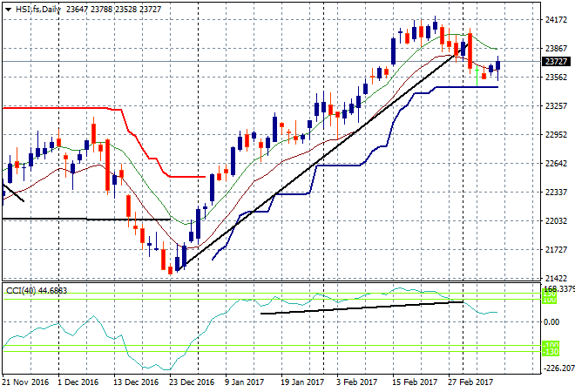Click the CCI(40) 44.6883 indicator label
Image resolution: width=575 pixels, height=392 pixels.
tap(37, 291)
